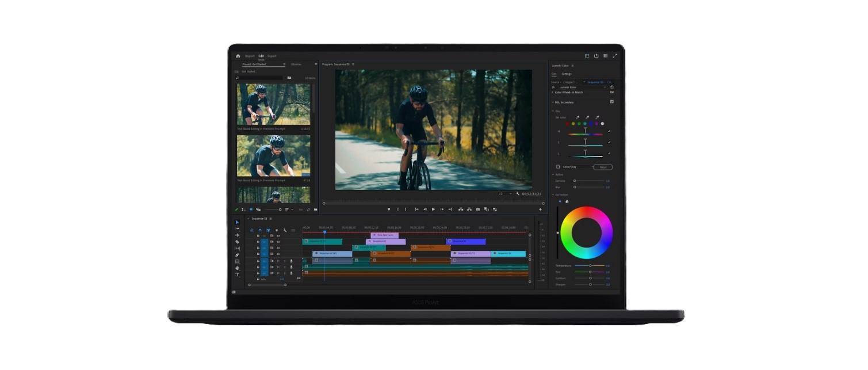Image resolution: width=868 pixels, height=370 pixels.
Task: Enable the timeline Snap magnet icon
Action: pyautogui.click(x=259, y=230)
